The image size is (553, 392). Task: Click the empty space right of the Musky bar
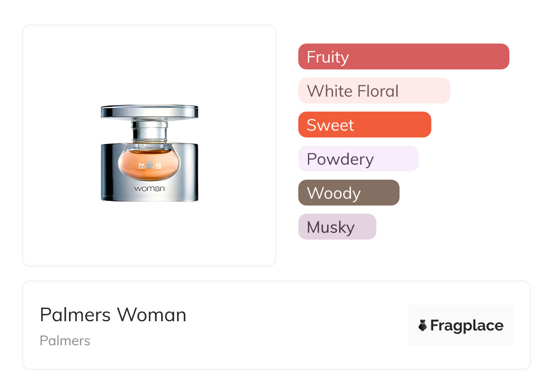(x=445, y=227)
